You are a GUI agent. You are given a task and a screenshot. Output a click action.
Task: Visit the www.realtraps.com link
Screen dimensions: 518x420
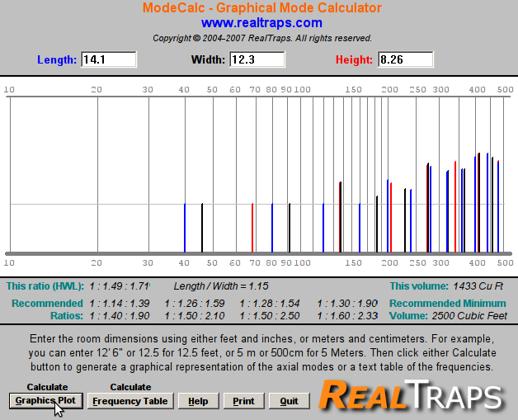tap(261, 23)
